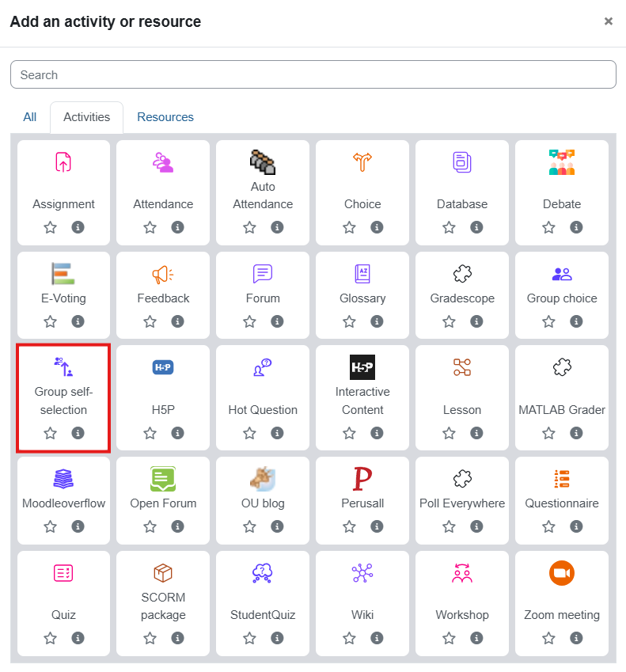
Task: Select the Questionnaire activity icon
Action: point(562,479)
